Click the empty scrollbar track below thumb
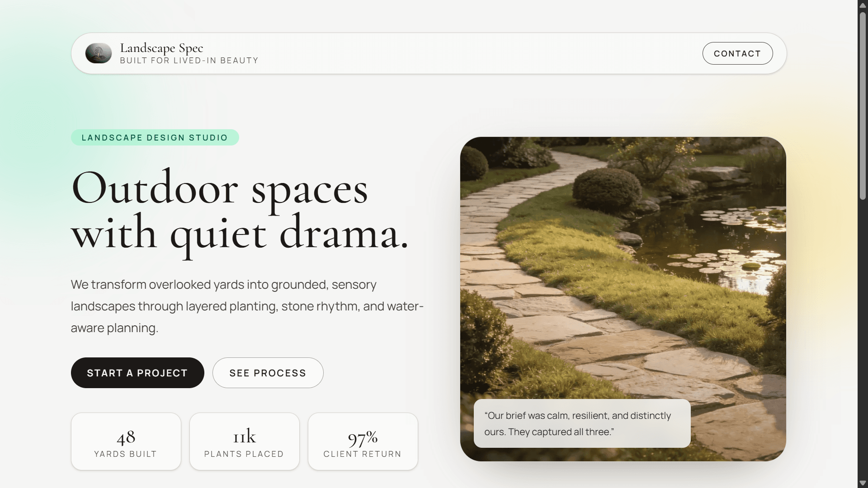868x488 pixels. click(863, 339)
